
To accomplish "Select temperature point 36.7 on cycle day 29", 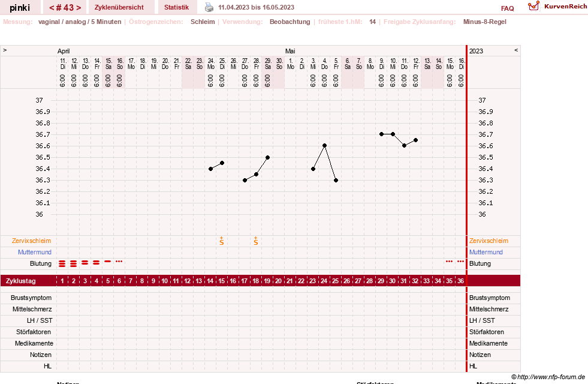I will 381,134.
